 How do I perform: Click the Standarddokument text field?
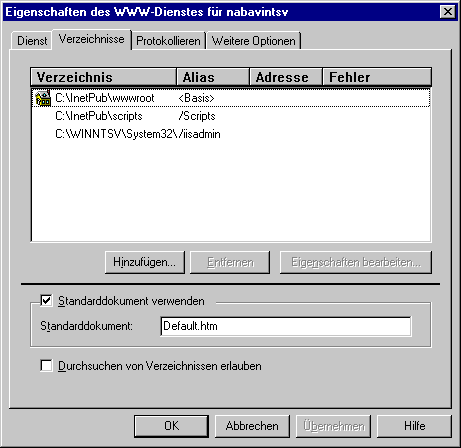pos(286,326)
